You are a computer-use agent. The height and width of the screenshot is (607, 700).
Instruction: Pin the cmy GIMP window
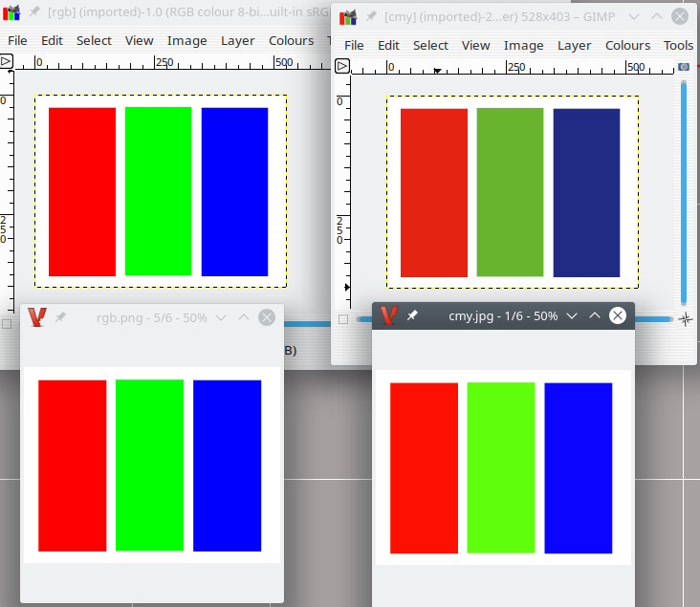coord(371,17)
